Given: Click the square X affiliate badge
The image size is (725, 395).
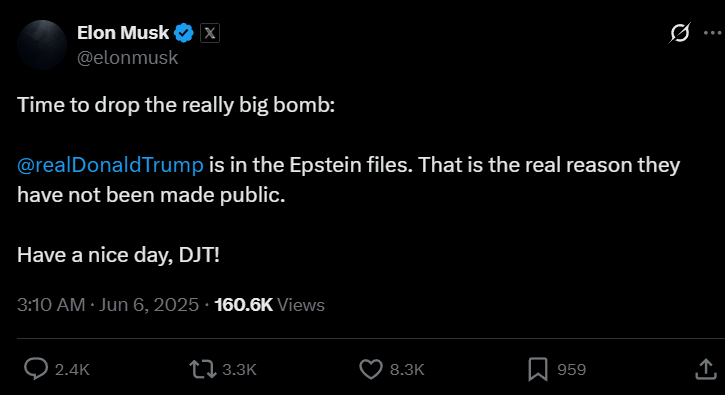Looking at the screenshot, I should [x=210, y=33].
